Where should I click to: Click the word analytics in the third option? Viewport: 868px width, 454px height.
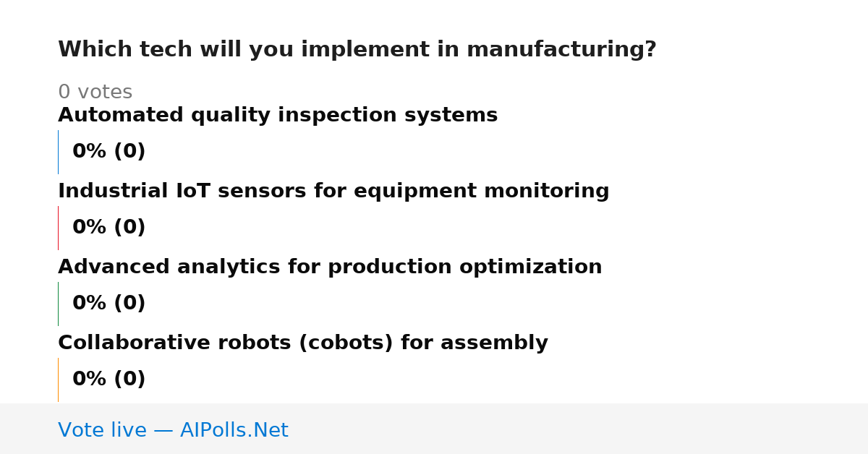coord(229,267)
